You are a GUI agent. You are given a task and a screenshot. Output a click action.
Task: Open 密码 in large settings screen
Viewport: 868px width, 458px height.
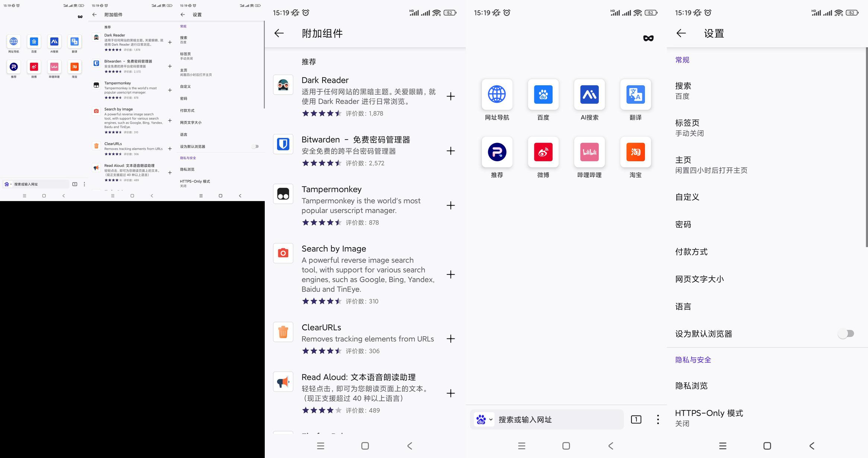tap(766, 224)
